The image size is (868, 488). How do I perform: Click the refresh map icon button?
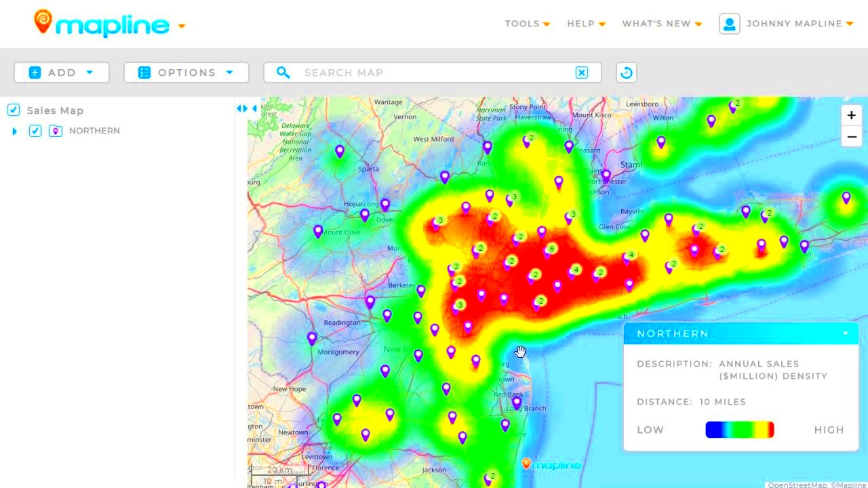point(627,73)
